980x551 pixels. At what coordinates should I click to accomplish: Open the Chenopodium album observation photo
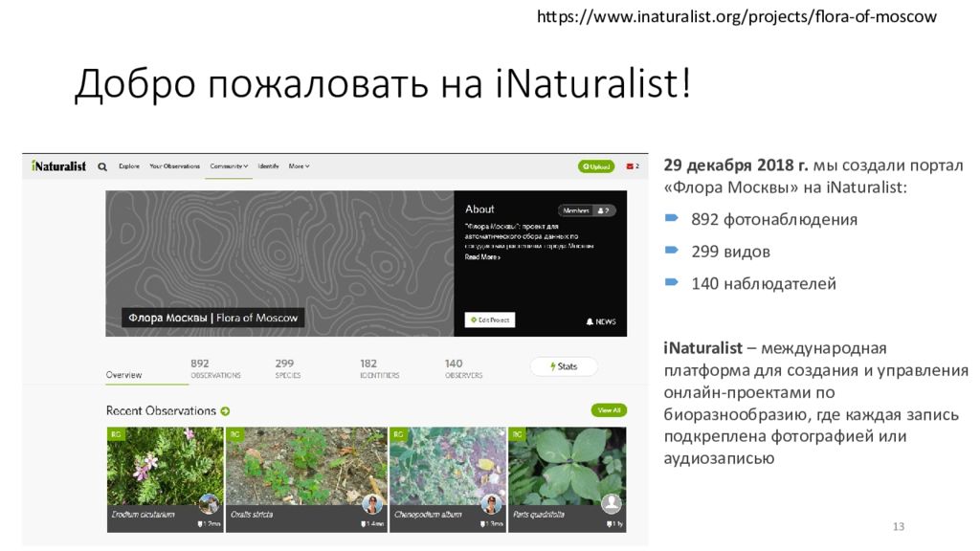(x=448, y=466)
